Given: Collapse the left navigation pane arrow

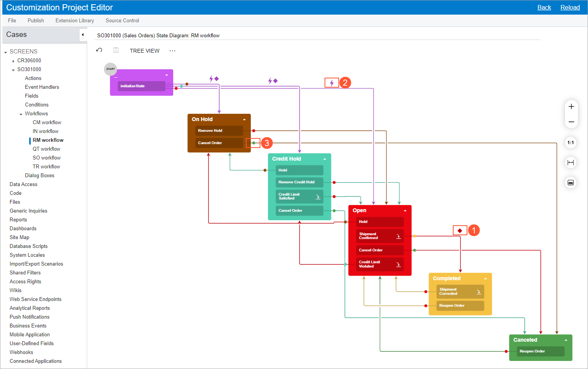Looking at the screenshot, I should point(83,35).
